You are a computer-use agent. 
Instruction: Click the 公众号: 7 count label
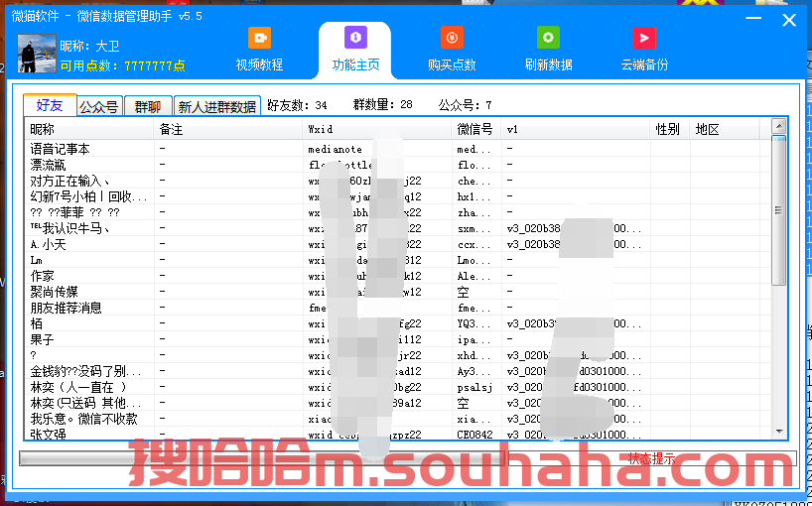pyautogui.click(x=465, y=105)
